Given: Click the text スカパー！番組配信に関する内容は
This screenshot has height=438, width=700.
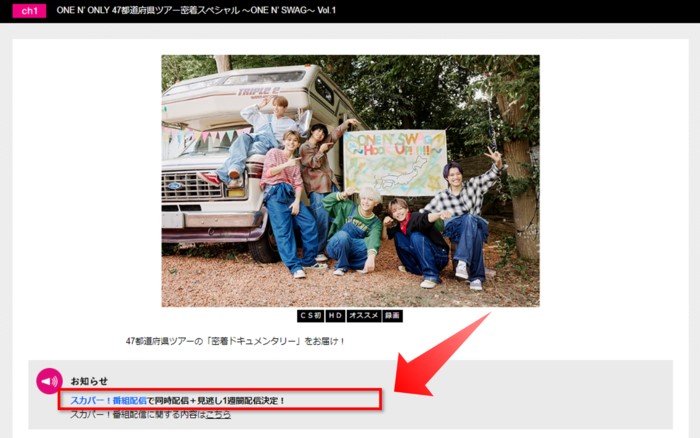Looking at the screenshot, I should coord(138,415).
